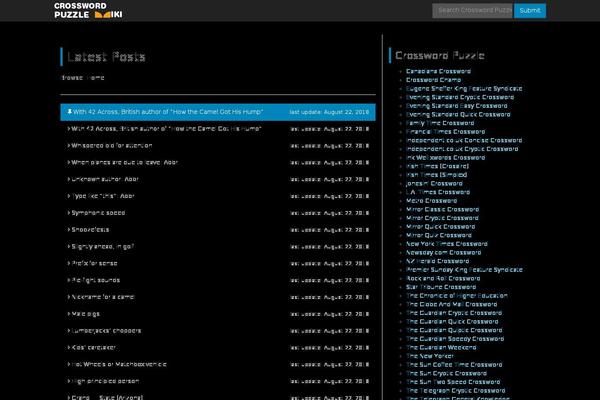Viewport: 600px width, 400px height.
Task: Open NZ Herald Crossword link
Action: point(437,261)
